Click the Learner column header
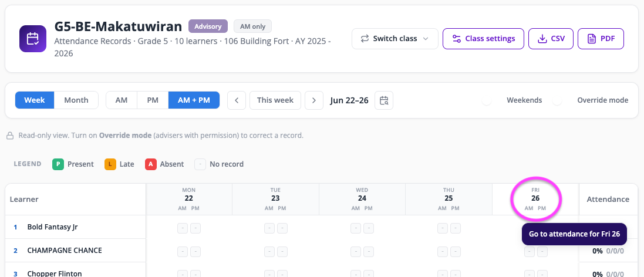Viewport: 644px width, 277px height. [76, 200]
